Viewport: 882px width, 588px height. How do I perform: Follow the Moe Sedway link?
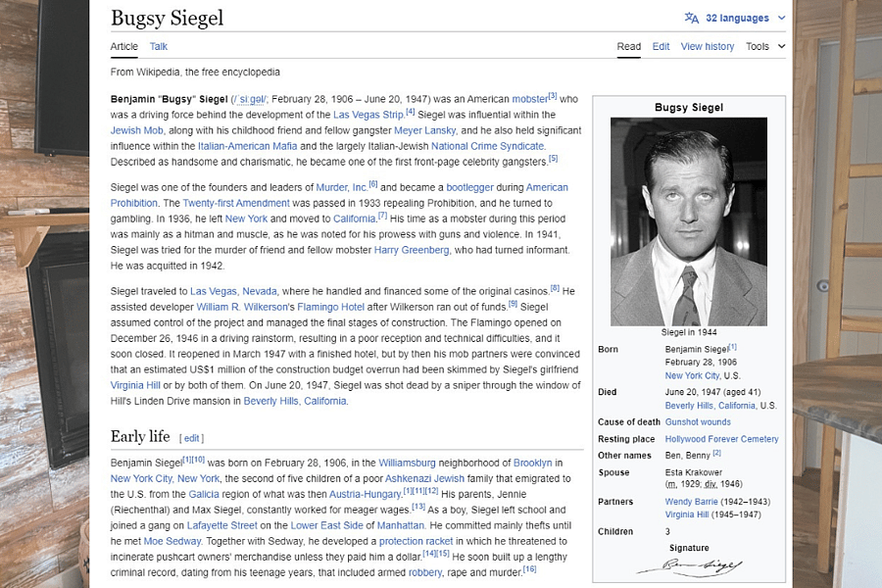[172, 541]
